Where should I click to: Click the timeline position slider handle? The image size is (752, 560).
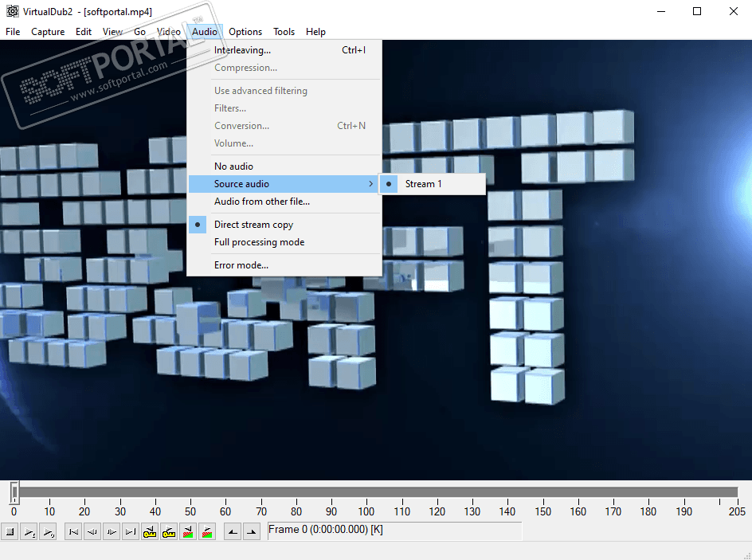point(14,492)
